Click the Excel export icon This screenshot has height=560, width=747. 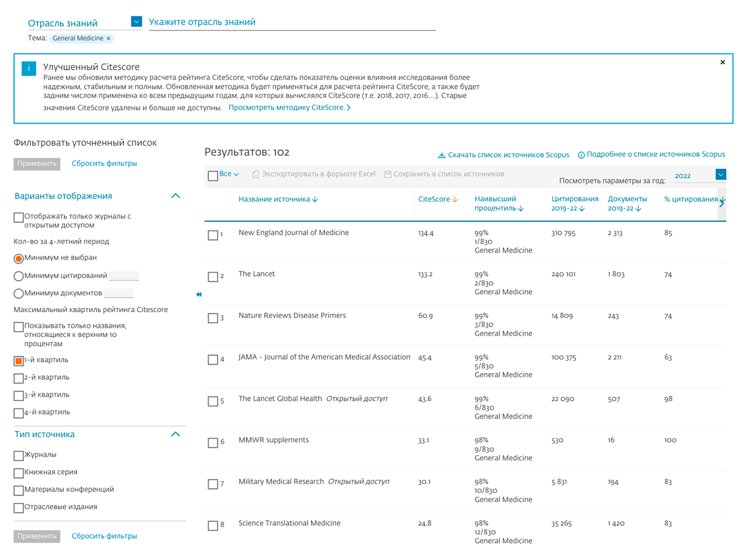256,174
